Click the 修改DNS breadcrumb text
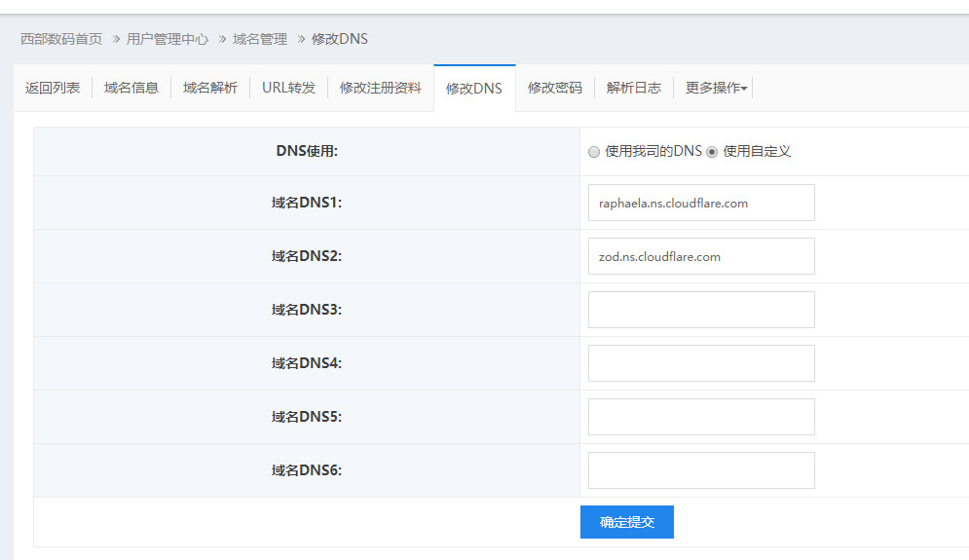The width and height of the screenshot is (969, 560). pos(339,39)
